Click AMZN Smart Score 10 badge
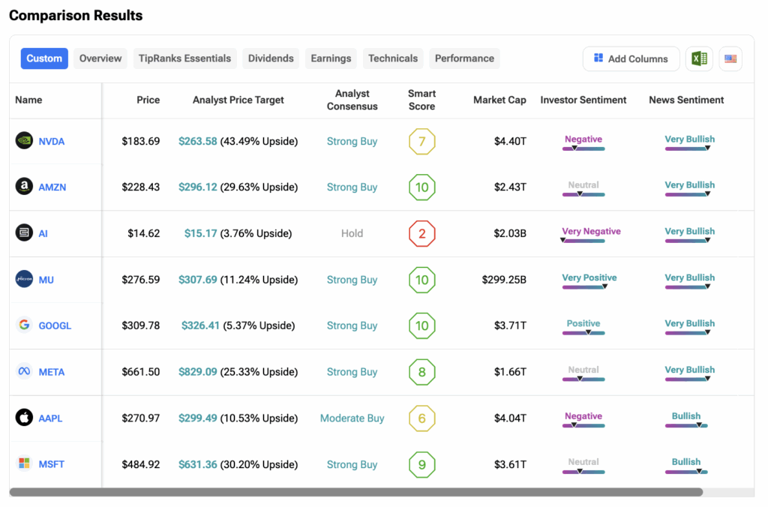This screenshot has height=507, width=768. pos(422,187)
